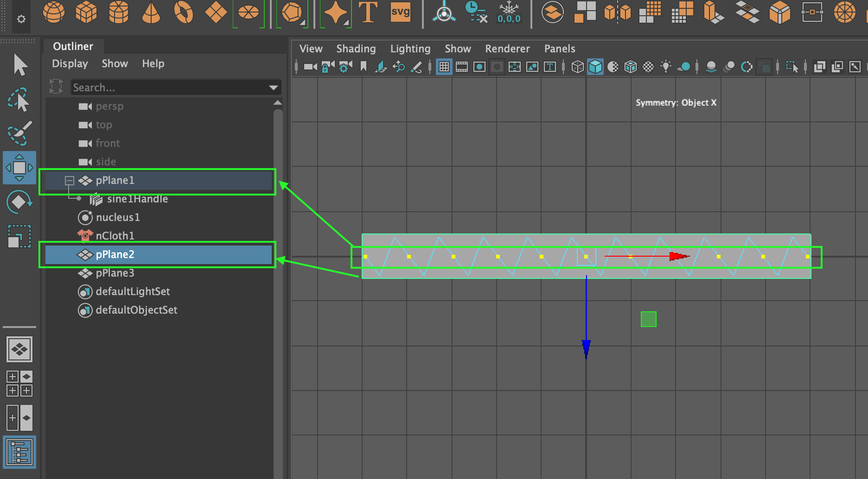Viewport: 868px width, 479px height.
Task: Switch to single perspective view layout
Action: (19, 349)
